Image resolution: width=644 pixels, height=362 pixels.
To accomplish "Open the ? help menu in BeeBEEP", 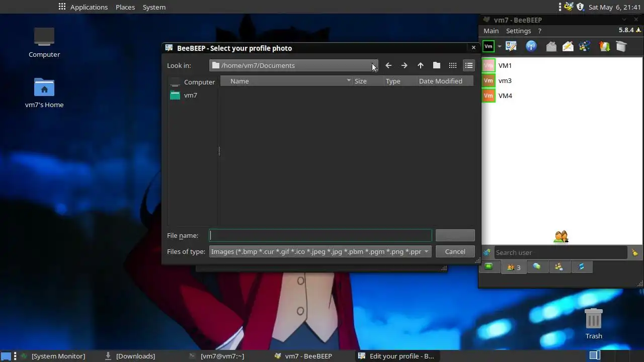I will (x=540, y=31).
